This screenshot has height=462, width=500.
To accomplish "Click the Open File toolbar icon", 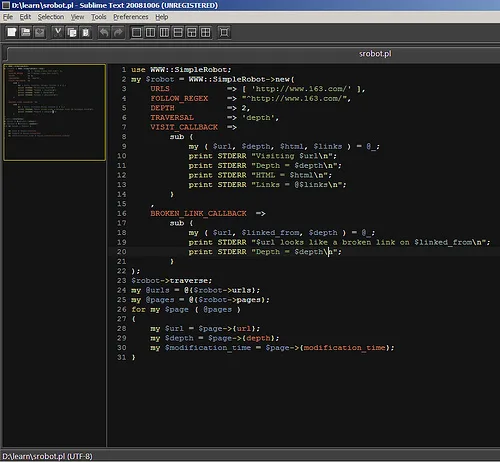I will pyautogui.click(x=26, y=32).
